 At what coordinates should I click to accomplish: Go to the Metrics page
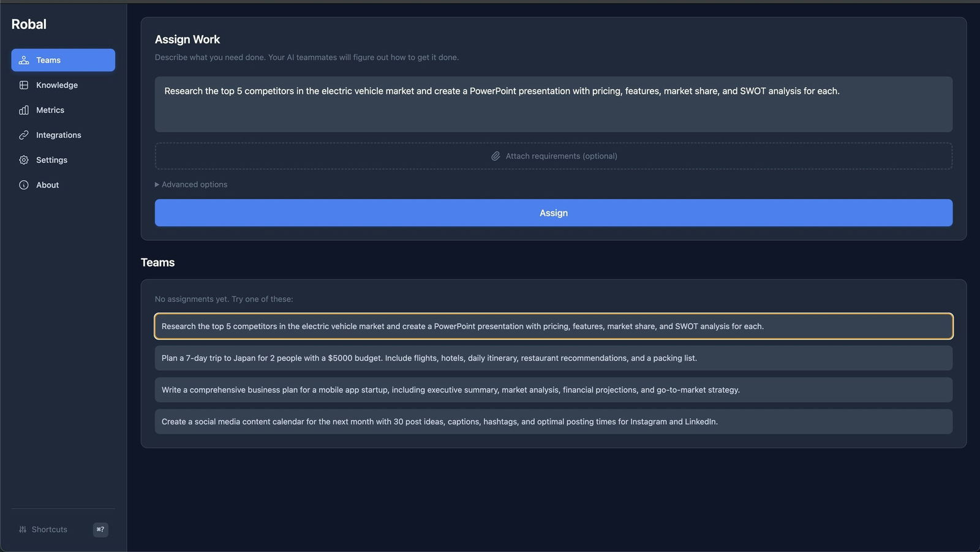tap(50, 110)
